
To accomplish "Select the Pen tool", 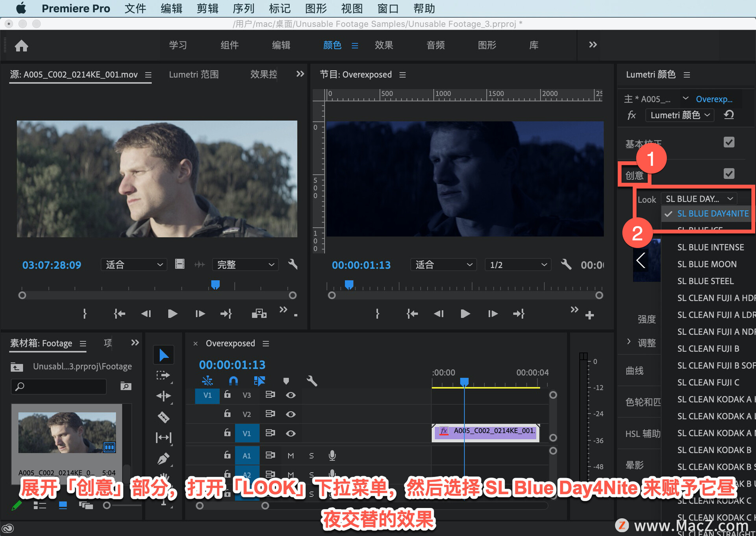I will click(163, 458).
